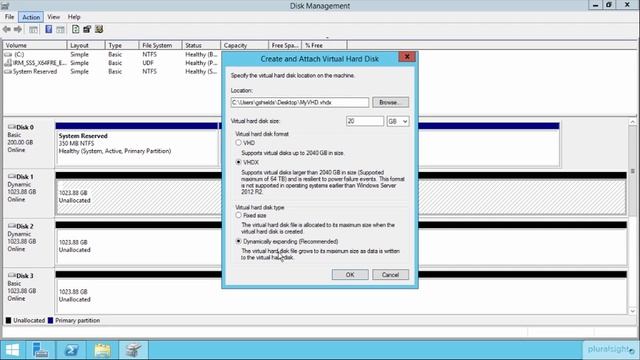Viewport: 640px width, 360px height.
Task: Click the Location path input field
Action: 300,102
